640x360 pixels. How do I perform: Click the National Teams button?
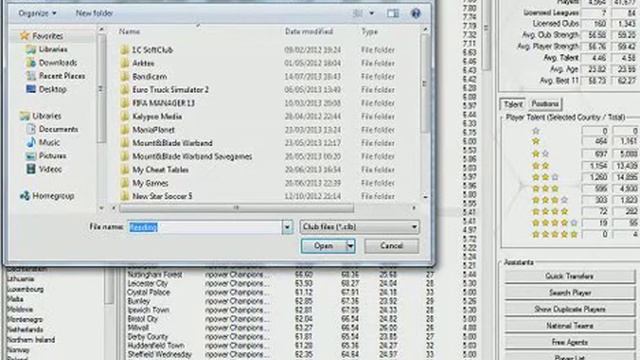pyautogui.click(x=569, y=326)
